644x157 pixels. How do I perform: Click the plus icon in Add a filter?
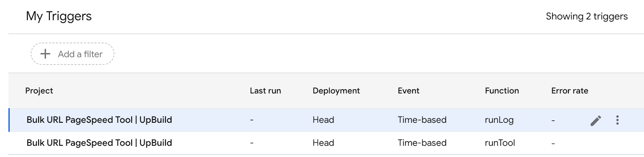[x=45, y=54]
